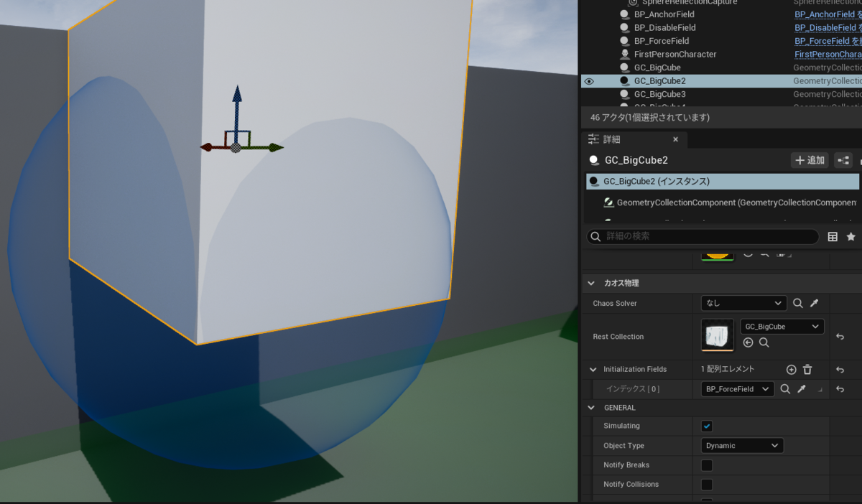862x504 pixels.
Task: Select GC_BigCube3 in the outliner
Action: pos(659,94)
